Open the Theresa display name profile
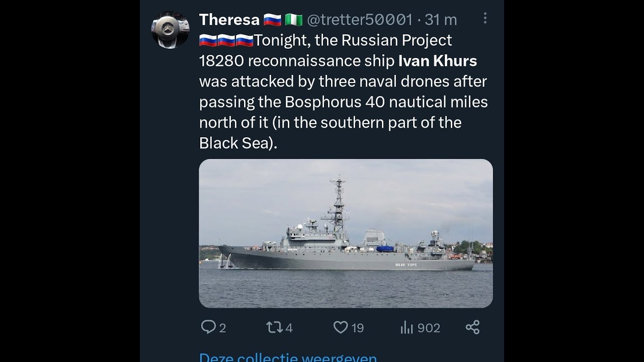This screenshot has width=644, height=362. click(229, 20)
